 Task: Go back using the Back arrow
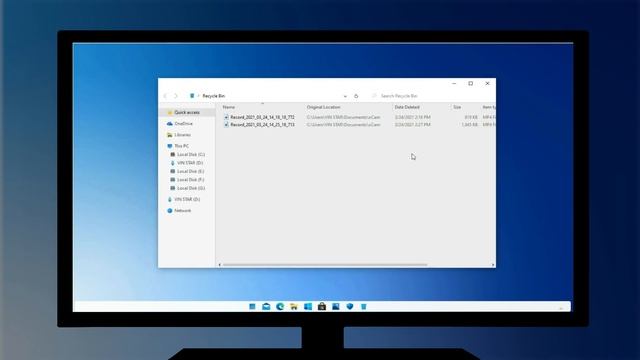165,96
